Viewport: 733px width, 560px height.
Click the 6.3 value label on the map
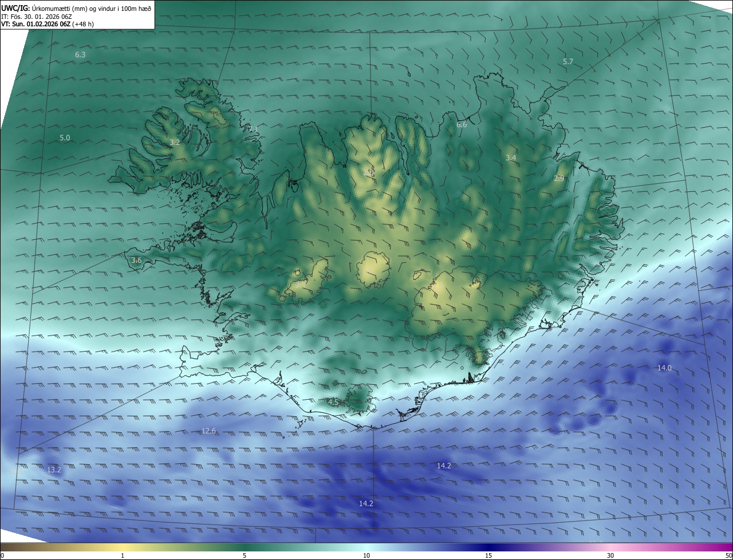(x=80, y=55)
